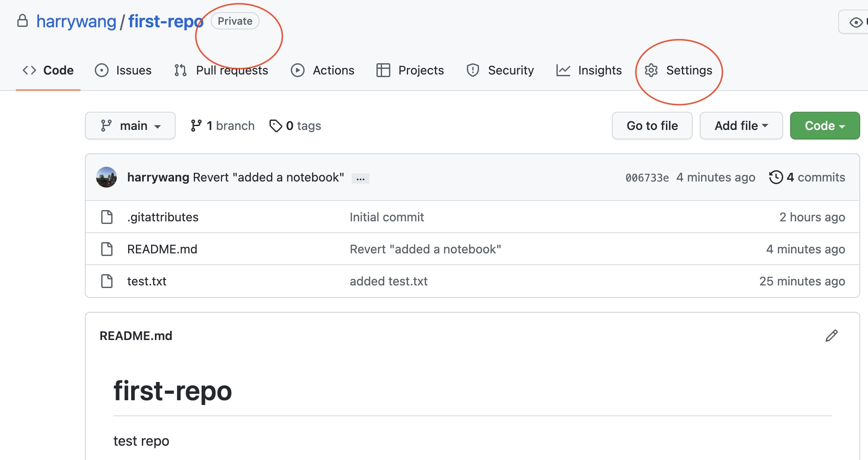View the 1 branch link
The width and height of the screenshot is (868, 460).
[222, 126]
